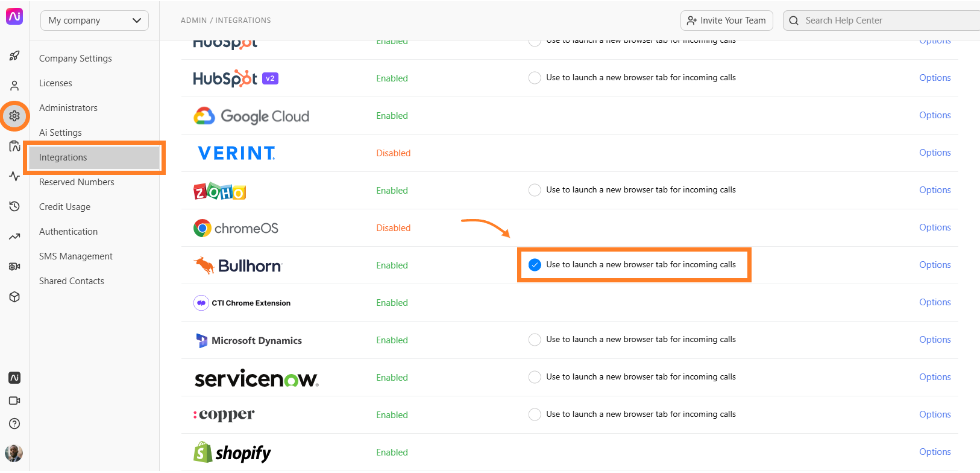This screenshot has height=473, width=980.
Task: Click the Bullhorn logo
Action: click(x=237, y=265)
